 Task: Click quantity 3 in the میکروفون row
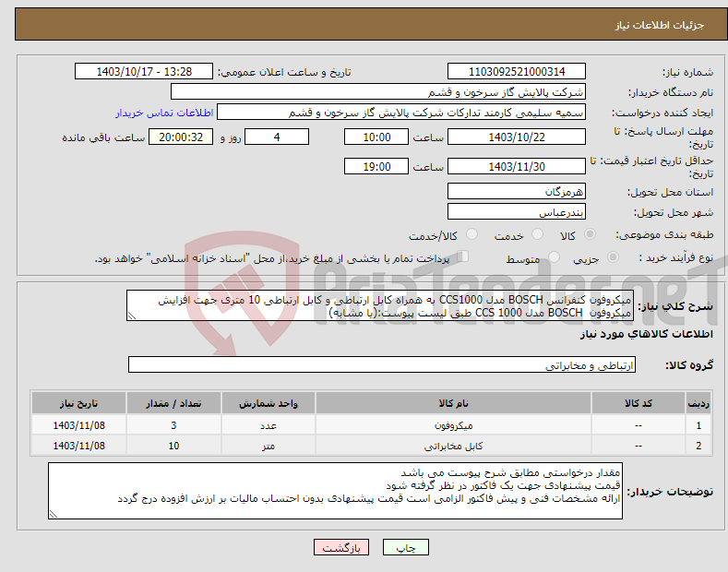point(173,425)
